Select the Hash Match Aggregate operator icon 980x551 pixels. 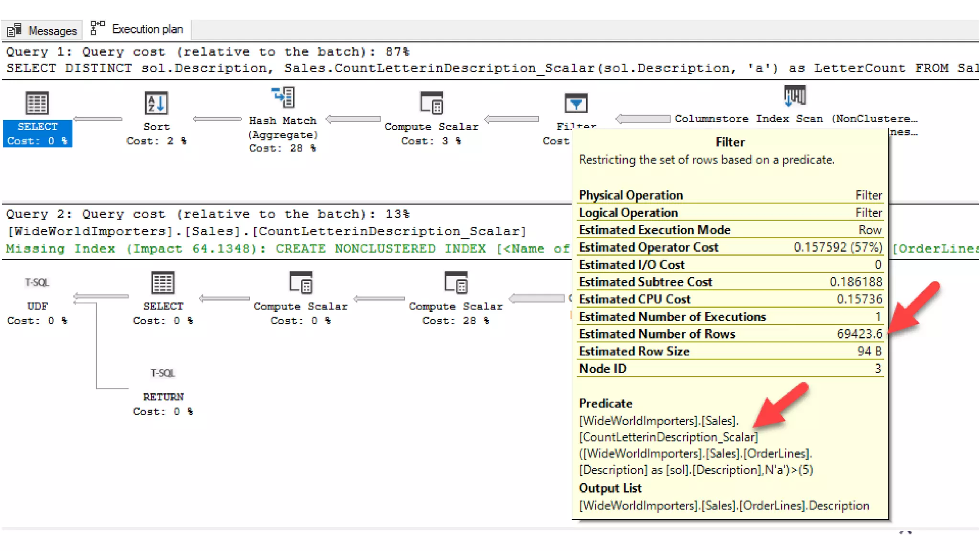pos(283,97)
